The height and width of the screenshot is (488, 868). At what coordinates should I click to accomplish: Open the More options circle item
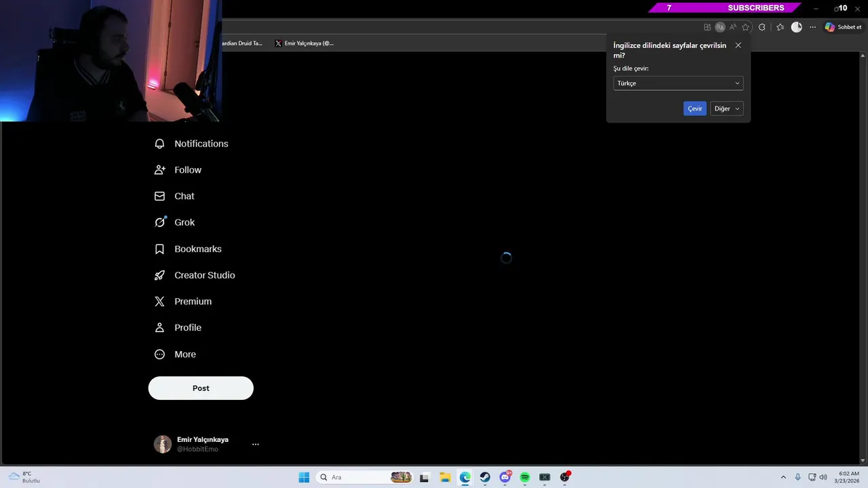click(176, 354)
